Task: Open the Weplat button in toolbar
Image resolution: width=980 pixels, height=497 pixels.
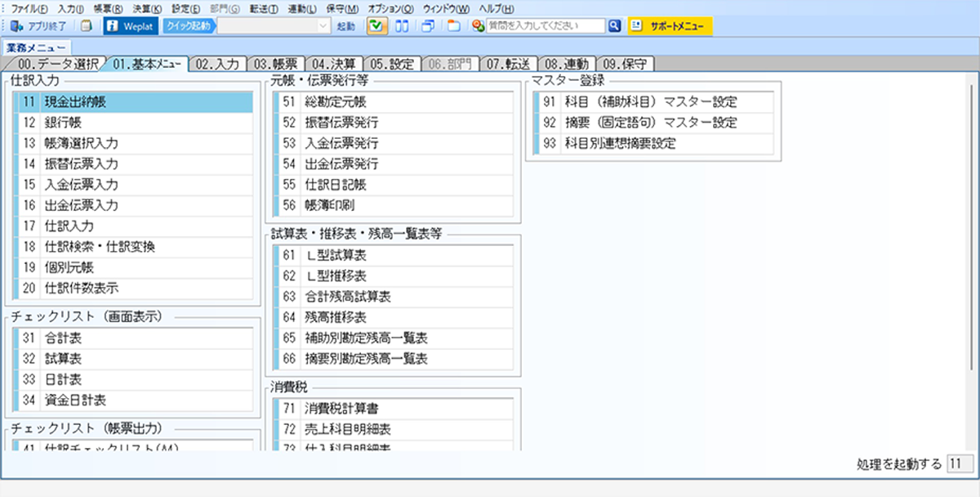Action: (x=131, y=26)
